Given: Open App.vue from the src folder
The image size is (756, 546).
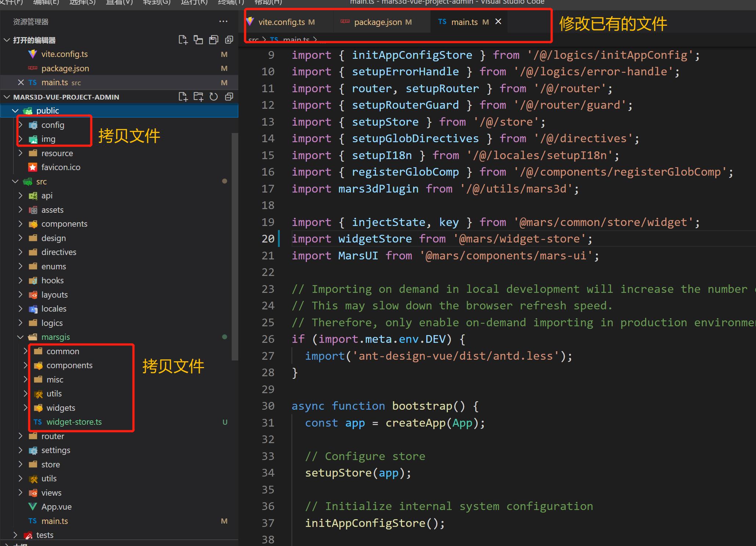Looking at the screenshot, I should (56, 507).
